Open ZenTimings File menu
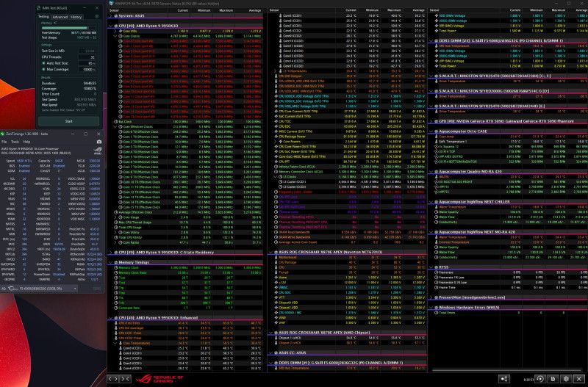The height and width of the screenshot is (387, 588). click(x=4, y=142)
